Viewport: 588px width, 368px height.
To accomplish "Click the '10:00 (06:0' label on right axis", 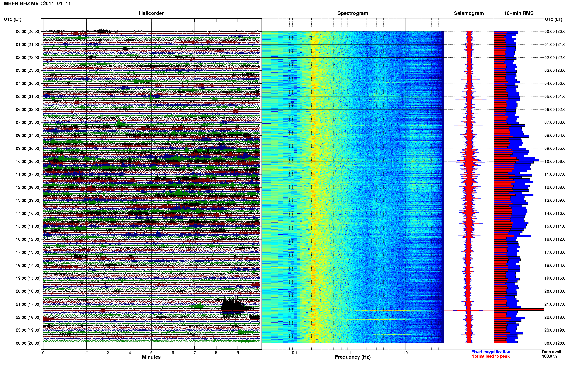I will tap(555, 161).
